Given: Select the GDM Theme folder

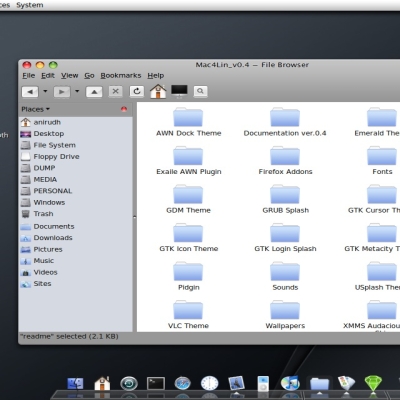Looking at the screenshot, I should [188, 199].
